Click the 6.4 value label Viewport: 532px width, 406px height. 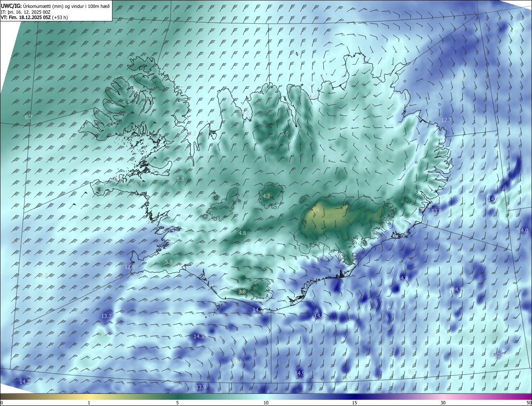point(138,183)
